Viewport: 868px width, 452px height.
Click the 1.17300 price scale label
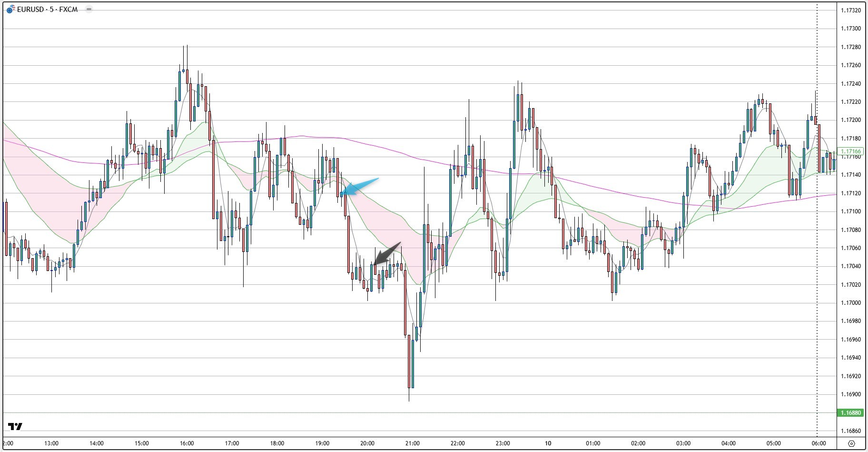(851, 29)
